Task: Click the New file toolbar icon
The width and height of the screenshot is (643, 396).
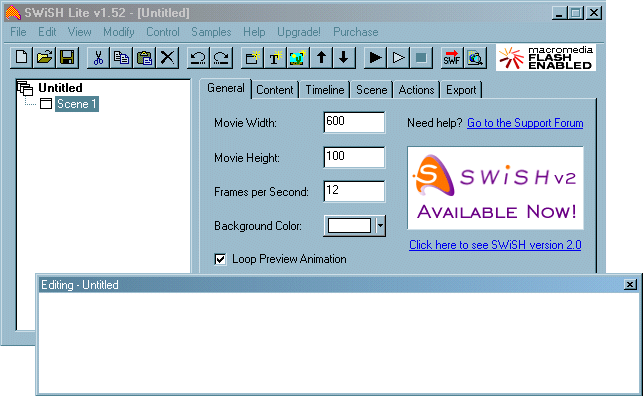Action: tap(21, 57)
